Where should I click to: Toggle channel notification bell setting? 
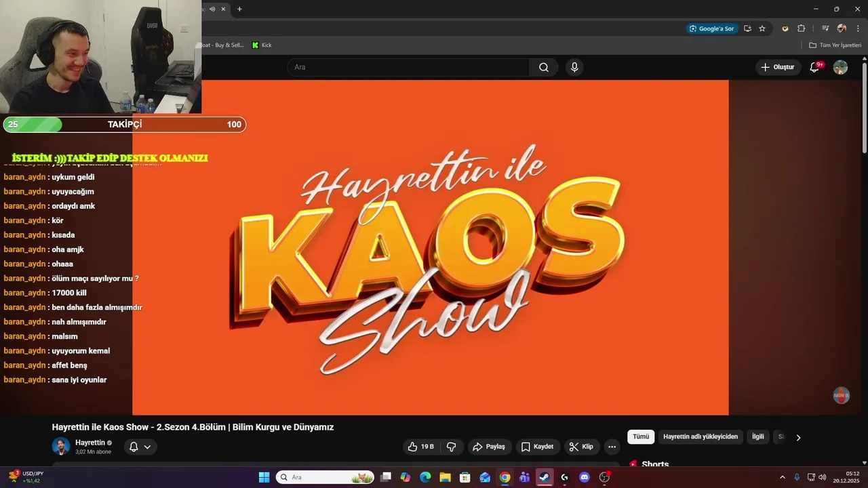tap(134, 447)
